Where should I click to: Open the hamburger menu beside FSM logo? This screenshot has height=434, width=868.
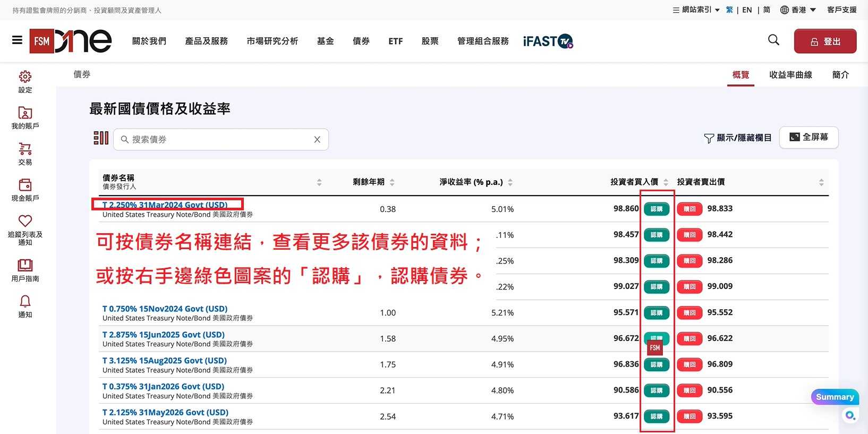17,40
